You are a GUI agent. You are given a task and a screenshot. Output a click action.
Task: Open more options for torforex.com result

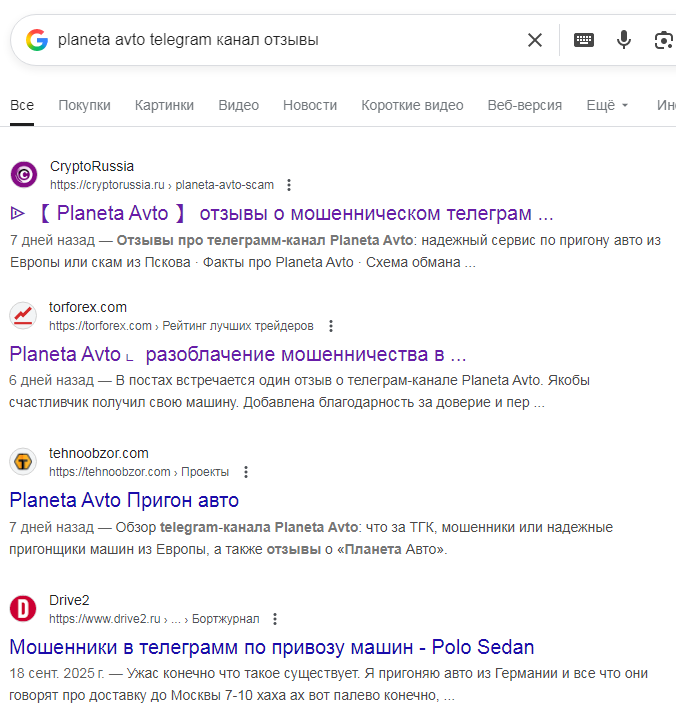coord(331,326)
